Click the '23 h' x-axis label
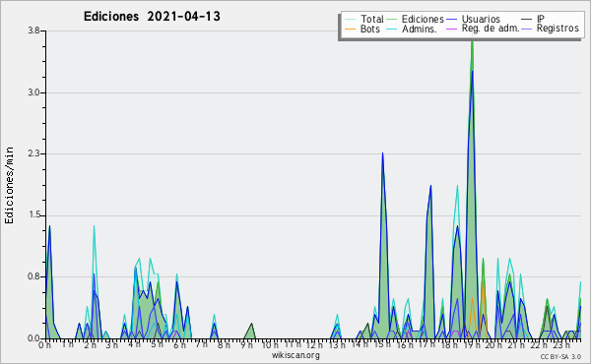591x364 pixels. point(561,344)
